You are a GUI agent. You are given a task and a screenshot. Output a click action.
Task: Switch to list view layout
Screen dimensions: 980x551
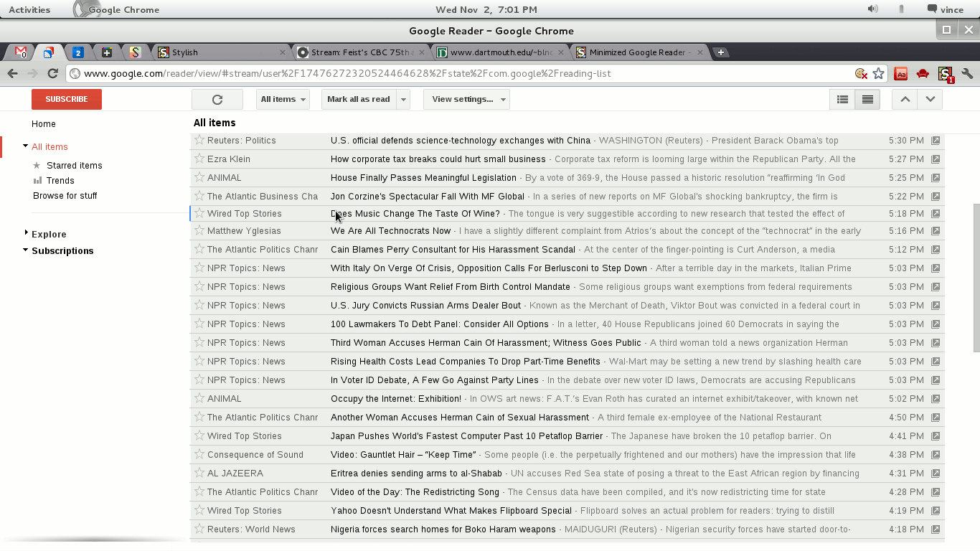842,99
